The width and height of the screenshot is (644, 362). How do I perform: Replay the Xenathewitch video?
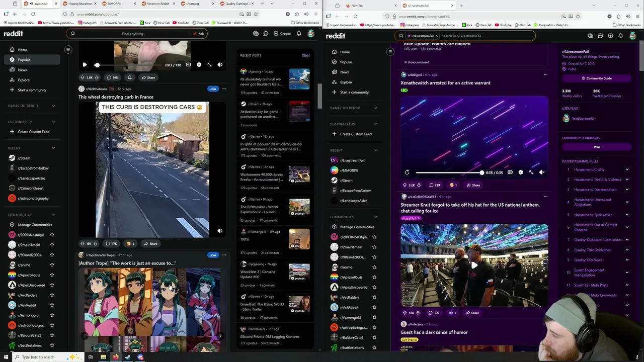pos(407,172)
